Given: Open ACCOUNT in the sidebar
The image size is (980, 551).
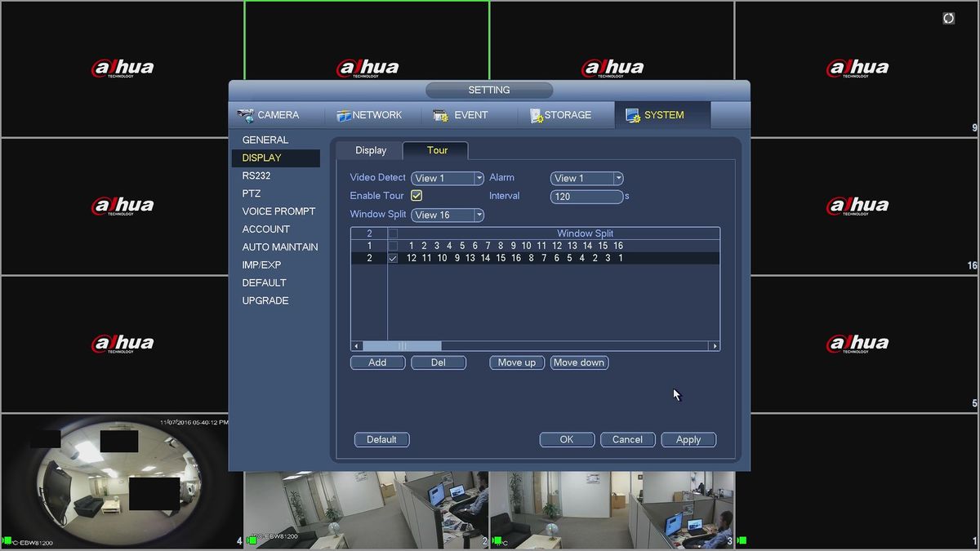Looking at the screenshot, I should click(x=266, y=229).
